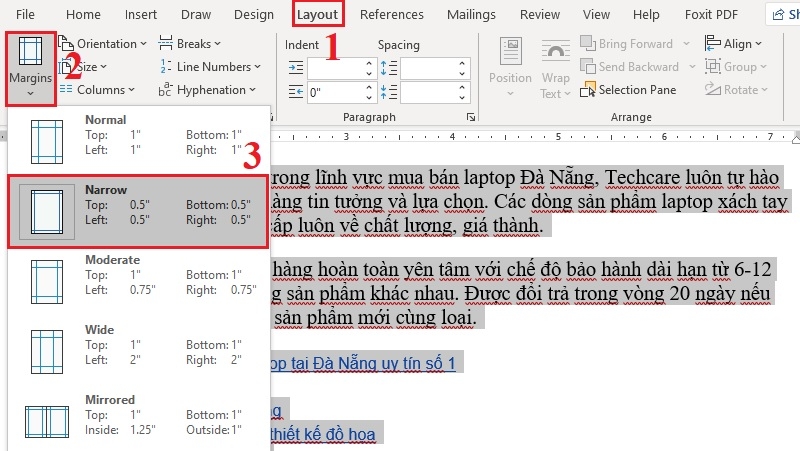Open the Draw tab
The image size is (800, 451).
[x=196, y=14]
